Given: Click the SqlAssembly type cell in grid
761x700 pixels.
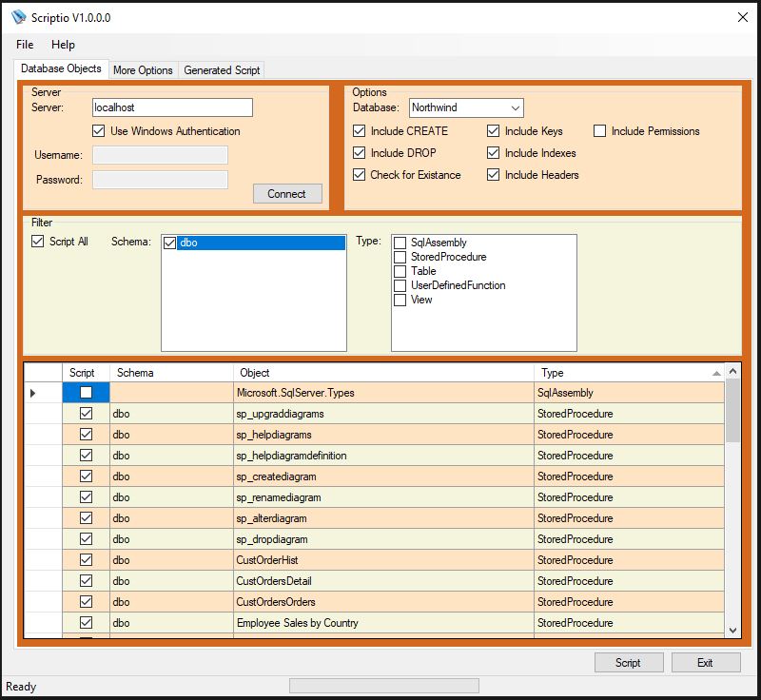Looking at the screenshot, I should 629,393.
